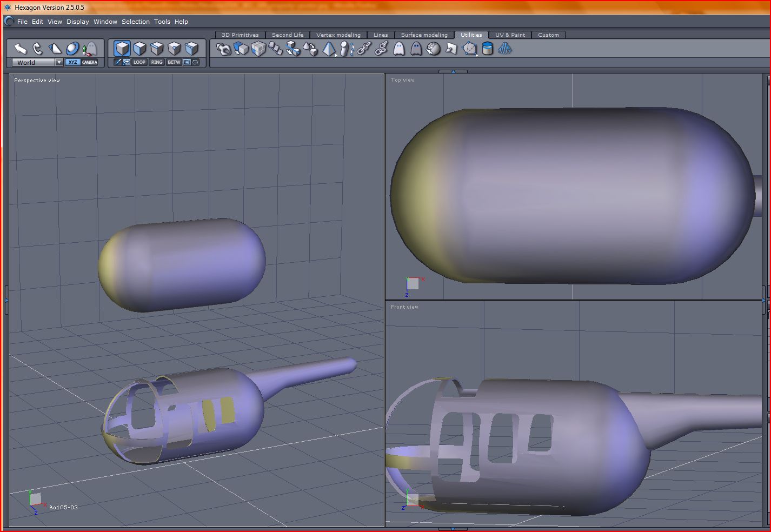Click the Perspective view label
Image resolution: width=771 pixels, height=532 pixels.
coord(37,81)
